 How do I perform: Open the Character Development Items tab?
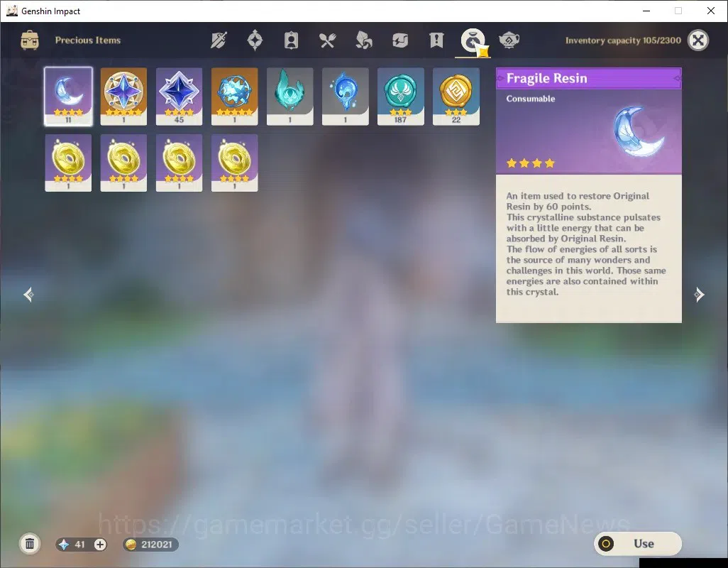(x=291, y=40)
